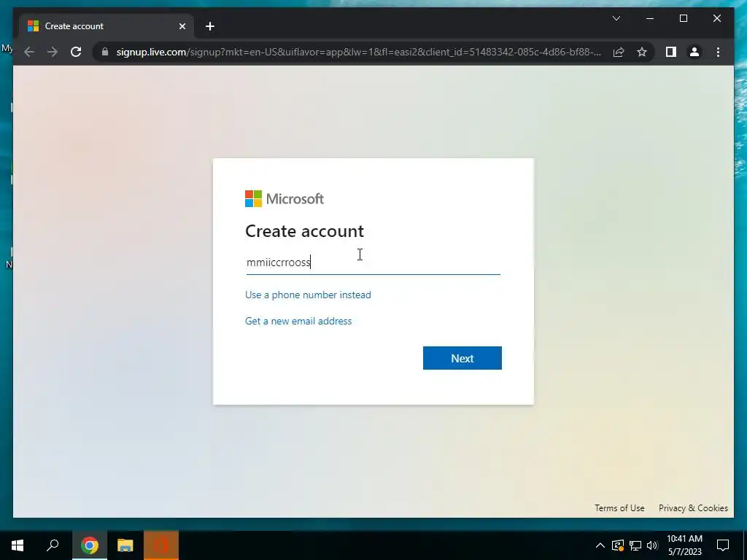
Task: Open tab search dropdown arrow
Action: click(616, 18)
